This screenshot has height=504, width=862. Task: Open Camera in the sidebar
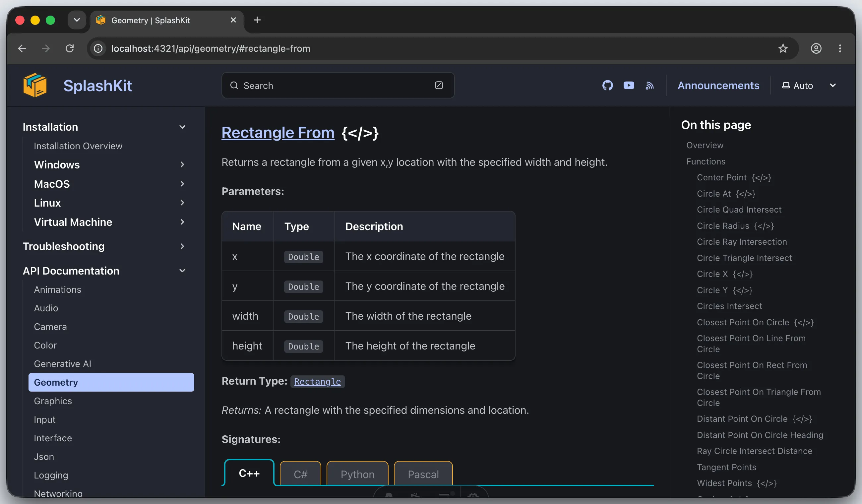[50, 327]
